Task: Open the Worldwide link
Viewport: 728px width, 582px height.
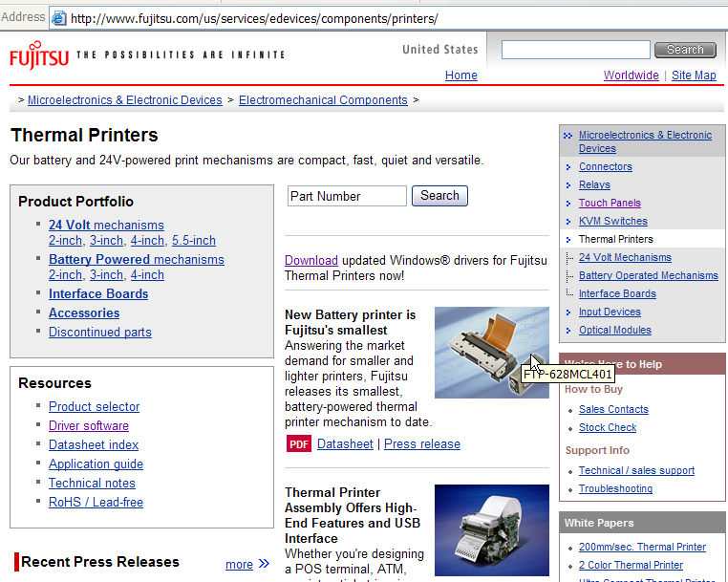Action: click(631, 75)
